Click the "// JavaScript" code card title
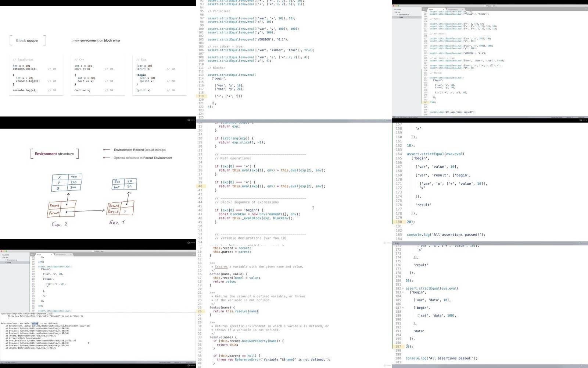The width and height of the screenshot is (588, 368). click(x=23, y=60)
